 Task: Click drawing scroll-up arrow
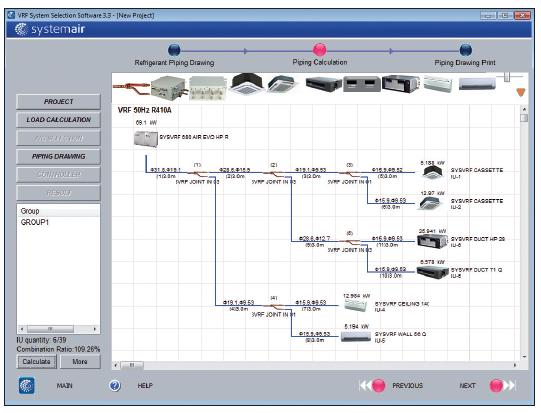tap(524, 109)
